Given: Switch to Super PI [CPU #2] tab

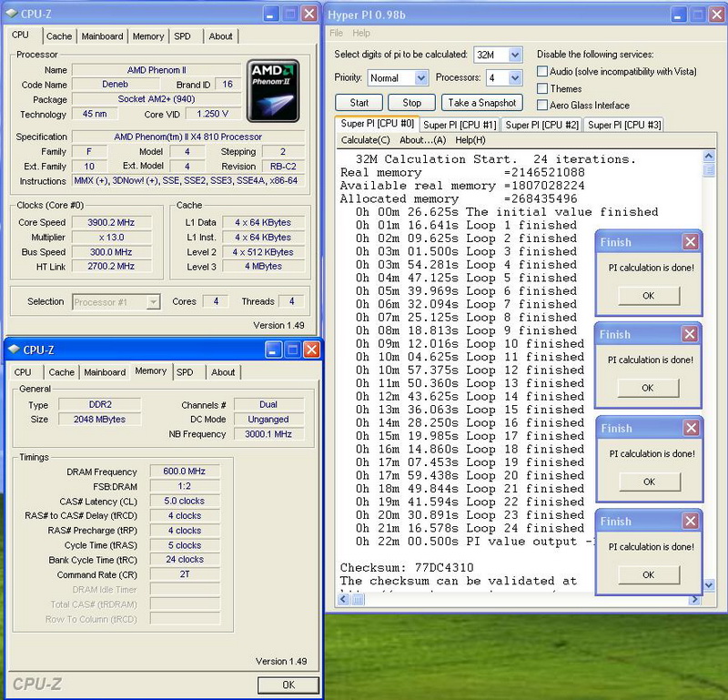Looking at the screenshot, I should pyautogui.click(x=541, y=125).
